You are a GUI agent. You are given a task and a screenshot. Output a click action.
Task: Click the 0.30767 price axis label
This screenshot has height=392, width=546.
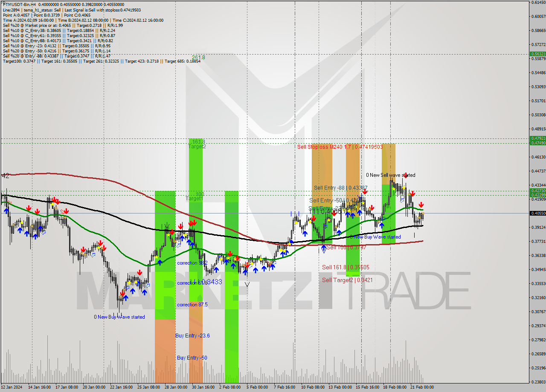(x=538, y=312)
